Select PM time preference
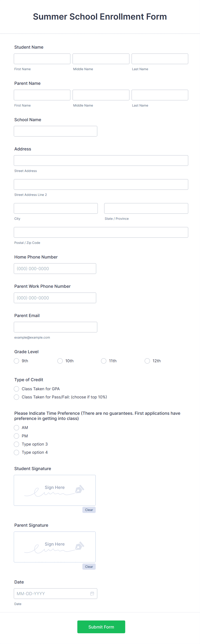The height and width of the screenshot is (644, 200). pyautogui.click(x=16, y=436)
